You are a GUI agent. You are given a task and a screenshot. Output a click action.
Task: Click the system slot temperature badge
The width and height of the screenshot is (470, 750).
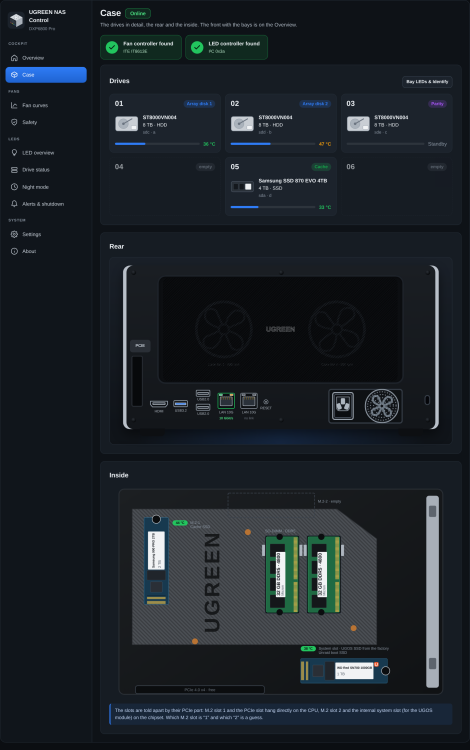point(308,649)
